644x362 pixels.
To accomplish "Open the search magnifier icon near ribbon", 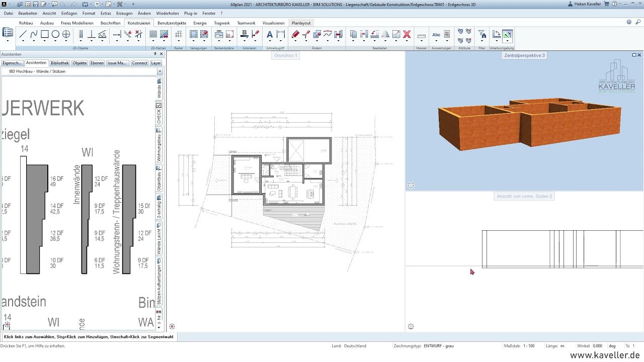I will (638, 22).
